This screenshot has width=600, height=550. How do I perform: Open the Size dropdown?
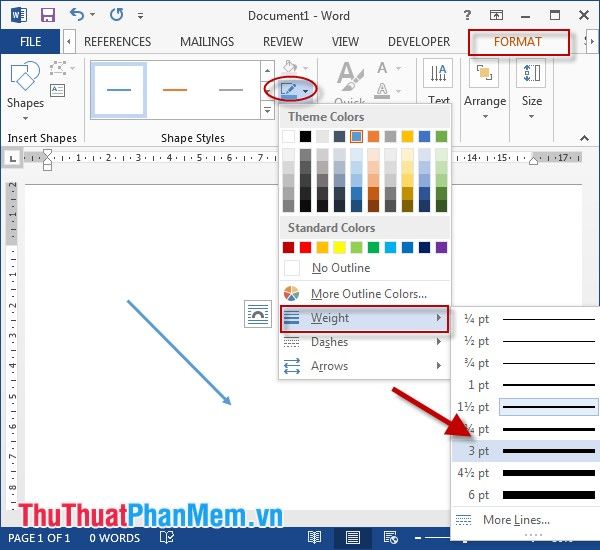tap(532, 90)
